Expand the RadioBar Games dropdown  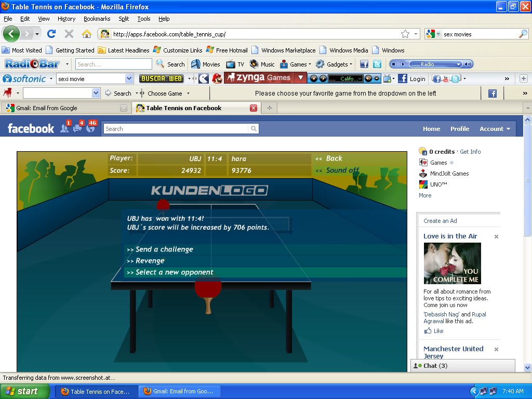pos(310,64)
